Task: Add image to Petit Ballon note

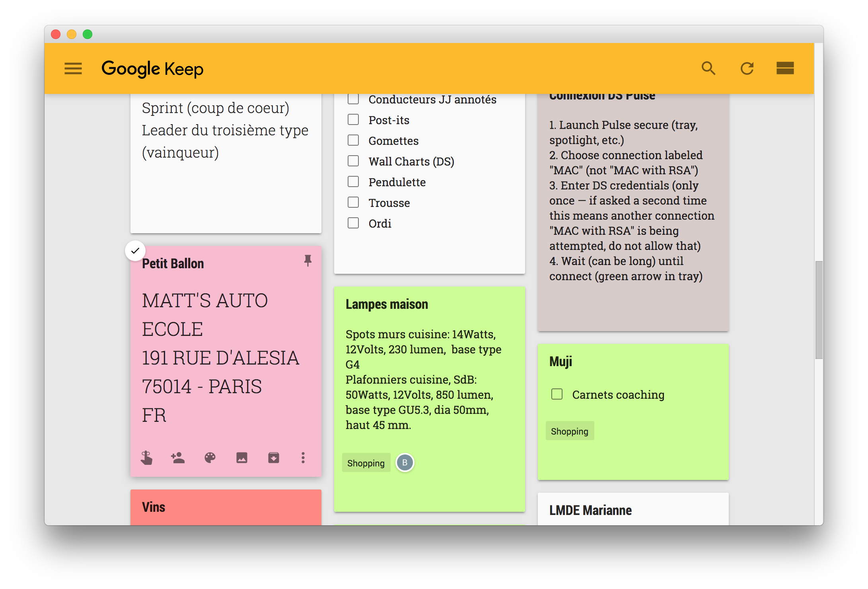Action: coord(242,458)
